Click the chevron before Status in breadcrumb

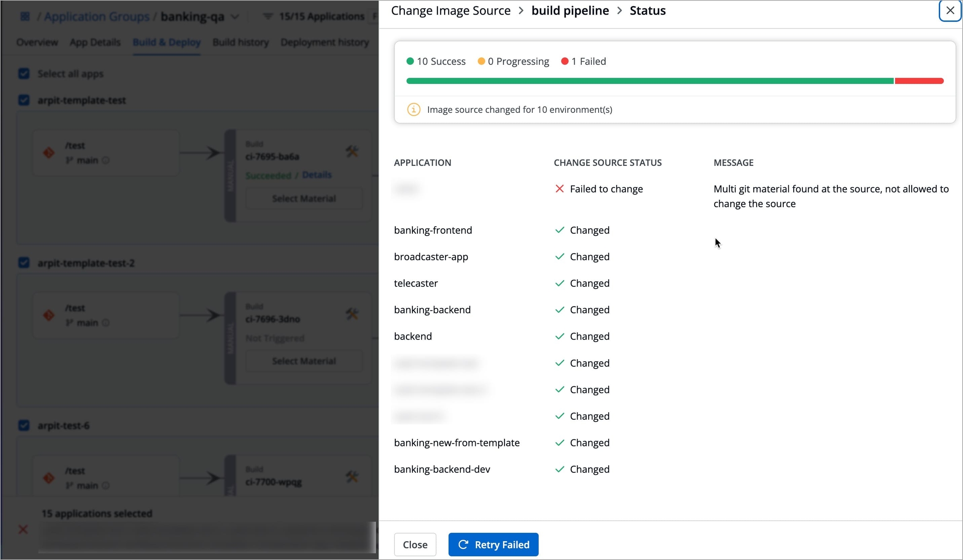(x=619, y=10)
